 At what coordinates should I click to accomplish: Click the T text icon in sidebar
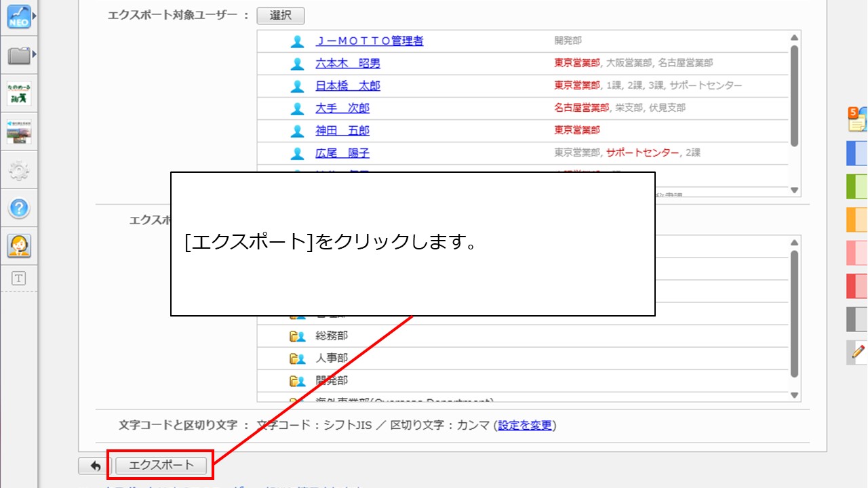click(x=19, y=278)
